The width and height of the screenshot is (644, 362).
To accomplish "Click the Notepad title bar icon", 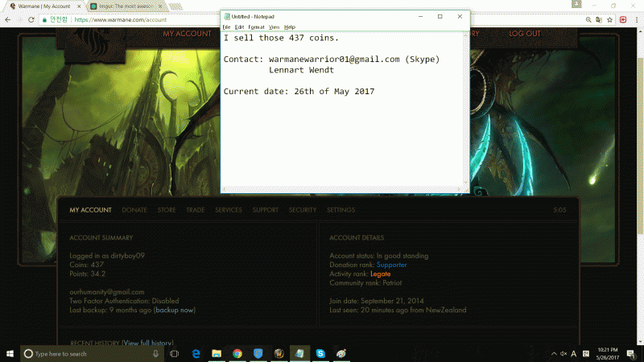I will (x=227, y=16).
